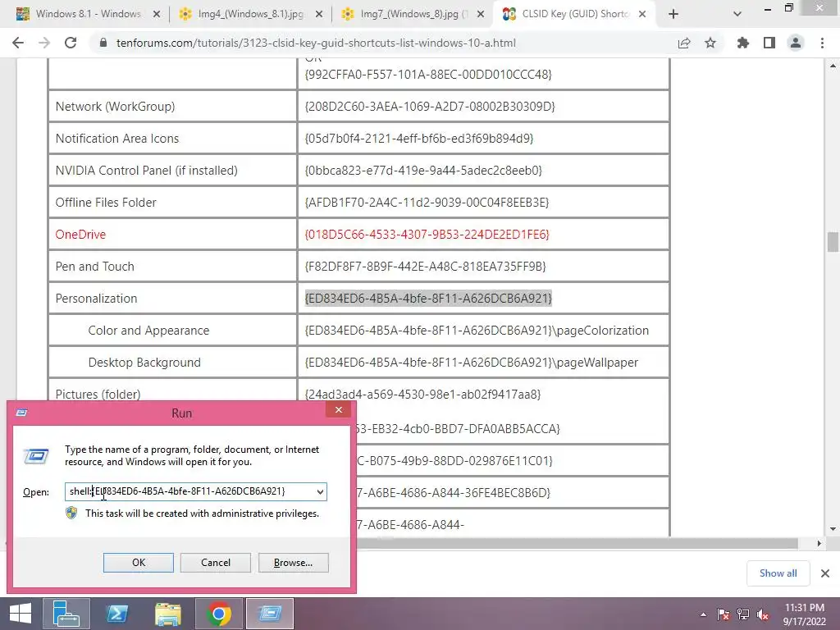The image size is (840, 630).
Task: Open Chrome three-dot menu
Action: 822,43
